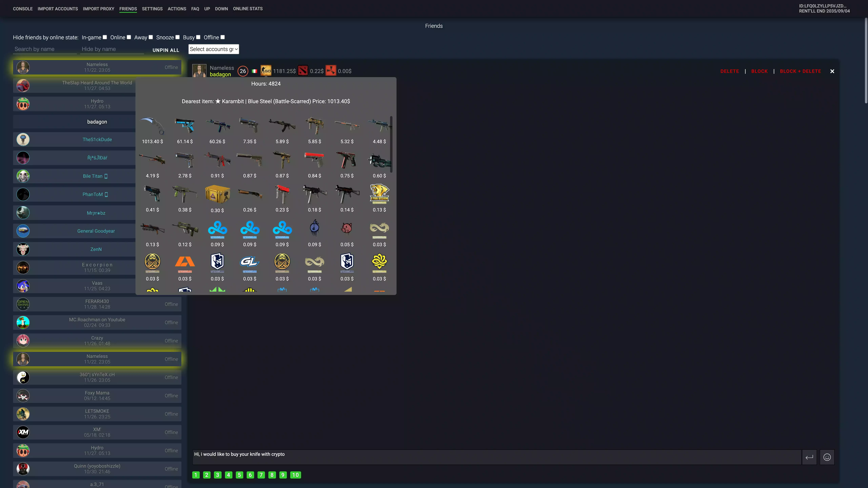Send the message with the enter arrow button

click(809, 457)
